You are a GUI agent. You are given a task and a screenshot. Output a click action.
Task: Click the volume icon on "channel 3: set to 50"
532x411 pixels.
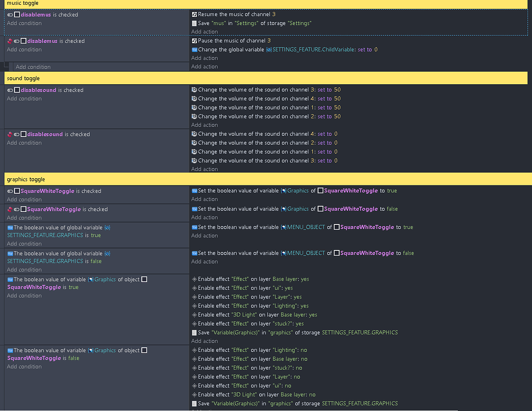[x=194, y=90]
